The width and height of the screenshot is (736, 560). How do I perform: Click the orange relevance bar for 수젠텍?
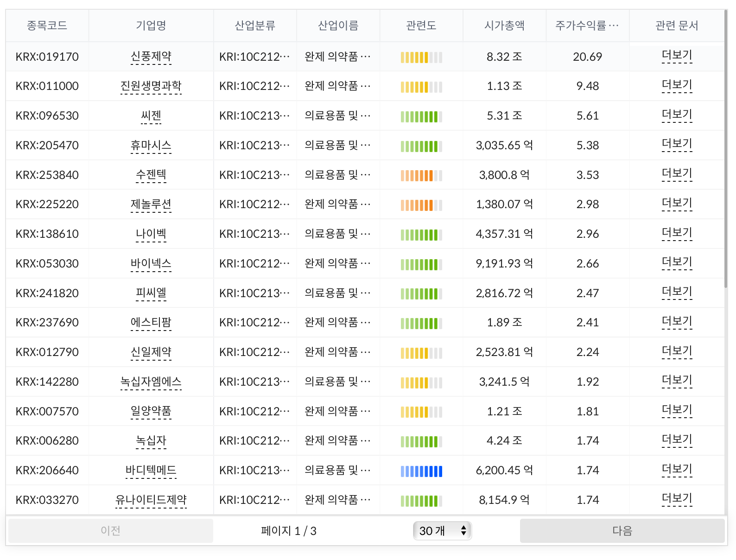(x=421, y=176)
